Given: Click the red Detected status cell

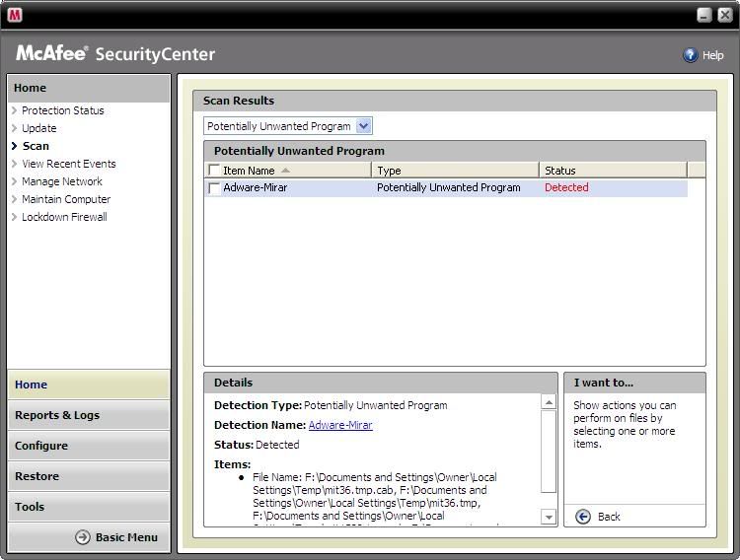Looking at the screenshot, I should point(566,187).
